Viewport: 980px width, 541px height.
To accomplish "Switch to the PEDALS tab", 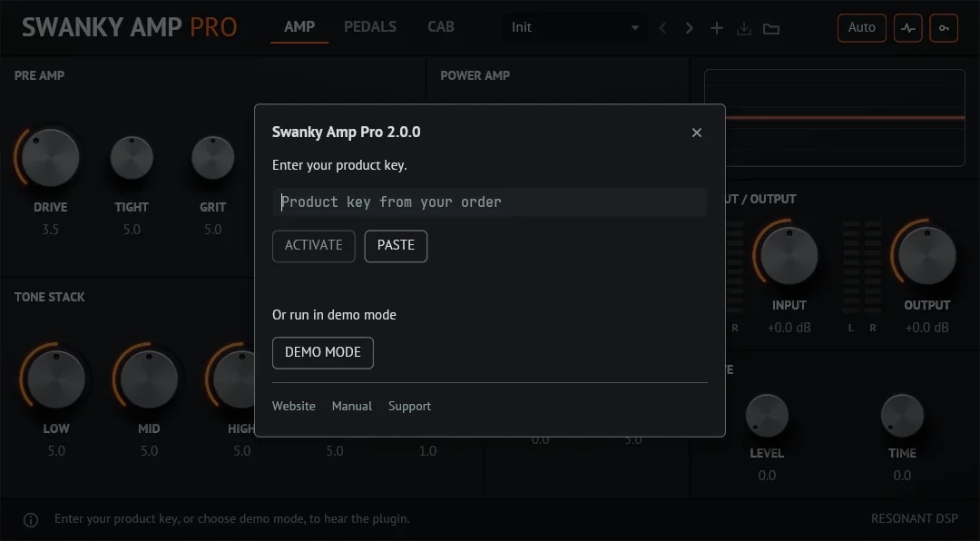I will point(370,27).
